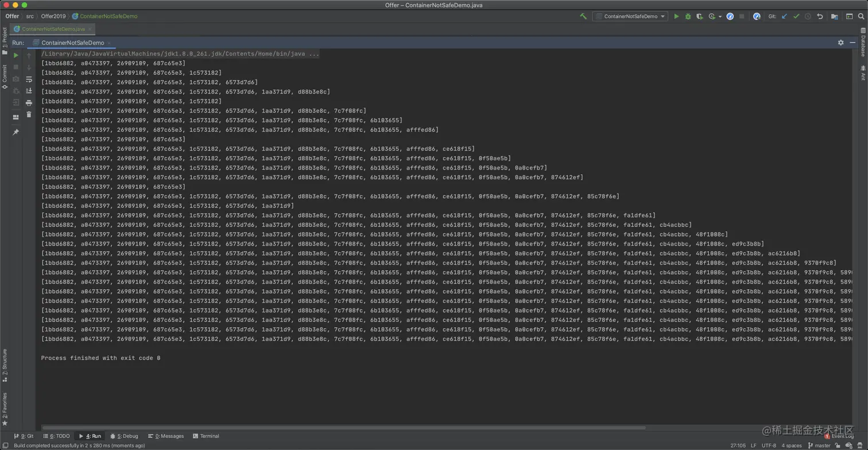The image size is (868, 450).
Task: Pin the Run tab with the pin icon
Action: coord(15,132)
